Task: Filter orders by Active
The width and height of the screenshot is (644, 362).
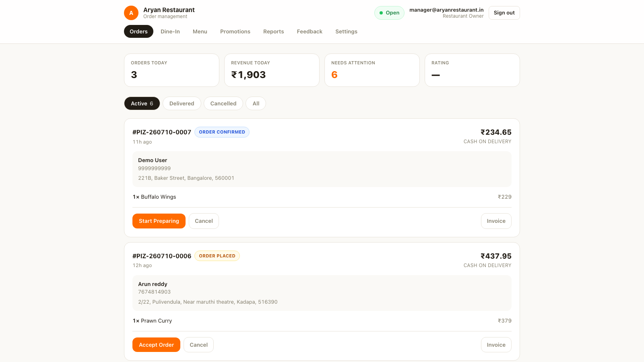Action: point(142,103)
